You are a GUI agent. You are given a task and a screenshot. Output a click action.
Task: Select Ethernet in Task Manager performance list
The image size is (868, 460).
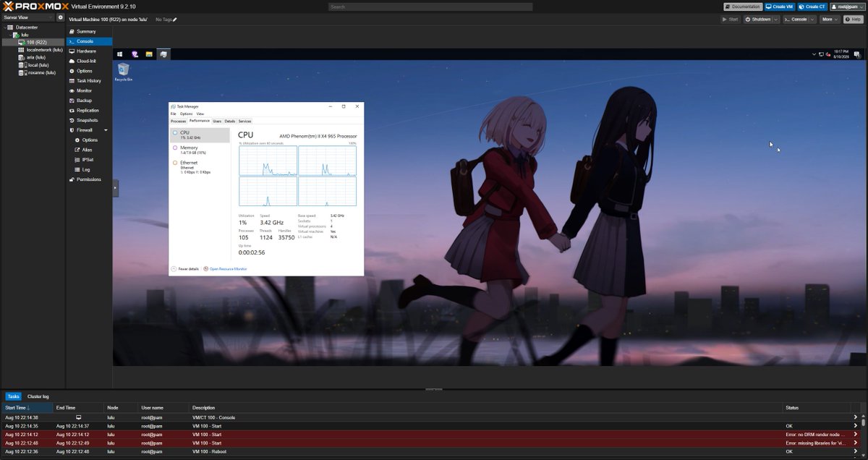click(x=200, y=167)
